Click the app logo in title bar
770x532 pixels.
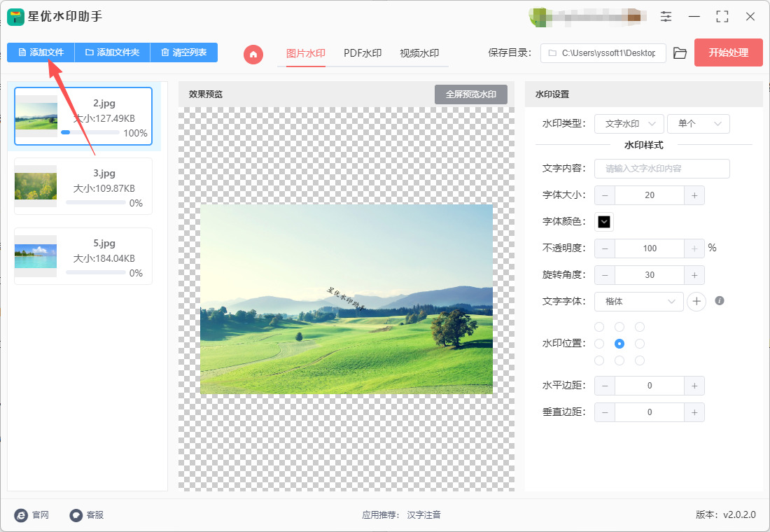15,17
